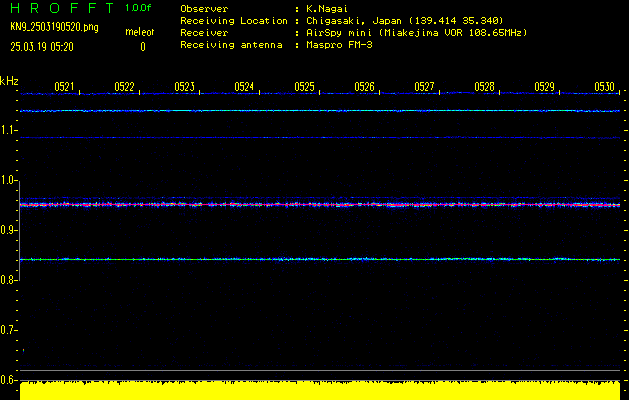Click the yellow signal level bar graph
The height and width of the screenshot is (400, 629).
click(320, 391)
